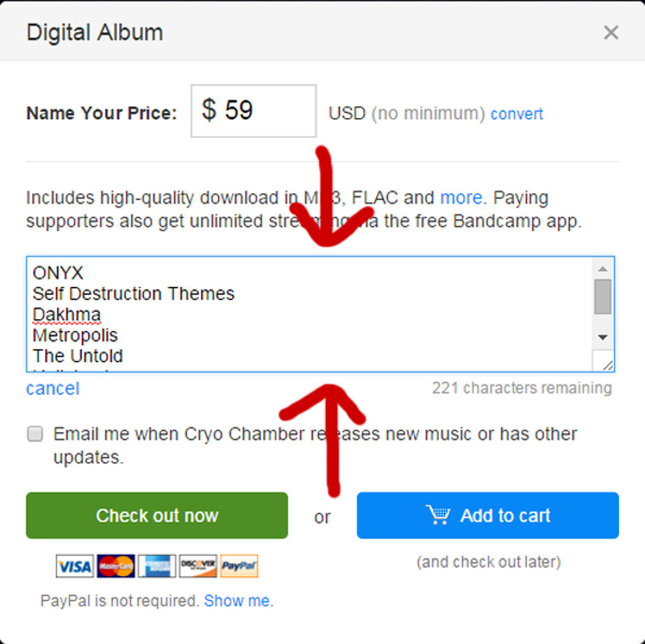Click the MasterCard payment icon

tap(116, 566)
